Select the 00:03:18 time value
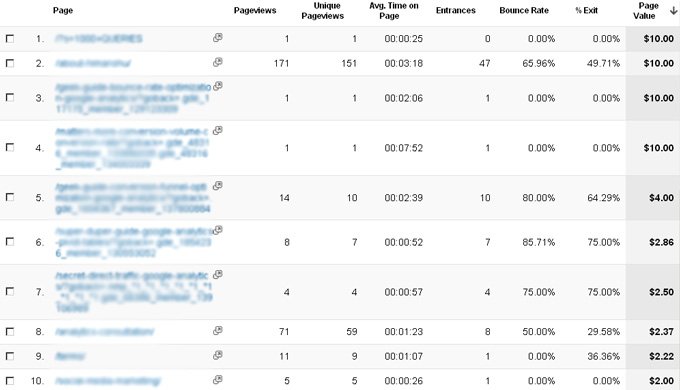 pyautogui.click(x=403, y=63)
